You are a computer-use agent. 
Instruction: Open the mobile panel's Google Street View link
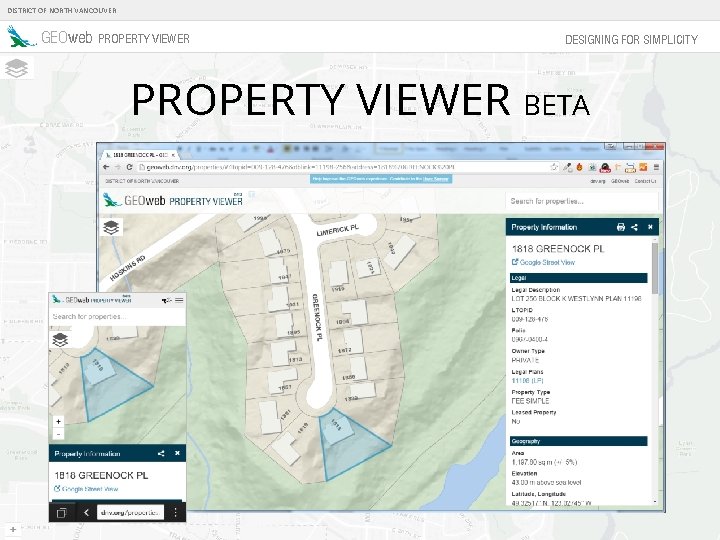[86, 489]
